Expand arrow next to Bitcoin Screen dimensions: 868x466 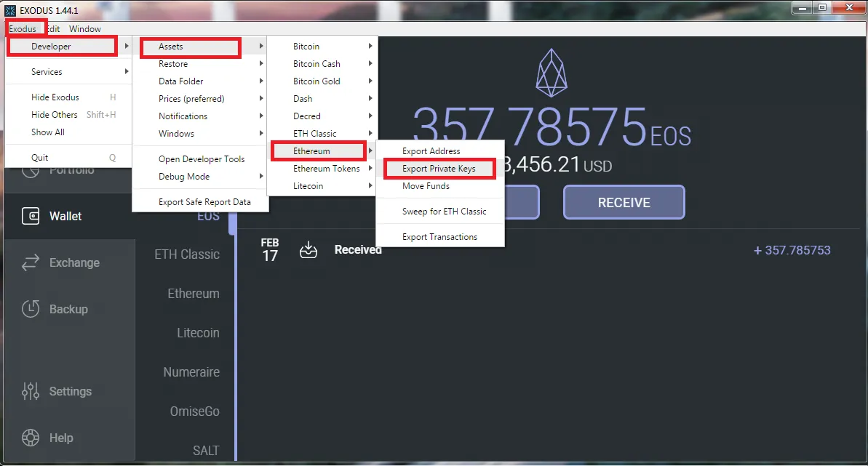point(370,47)
